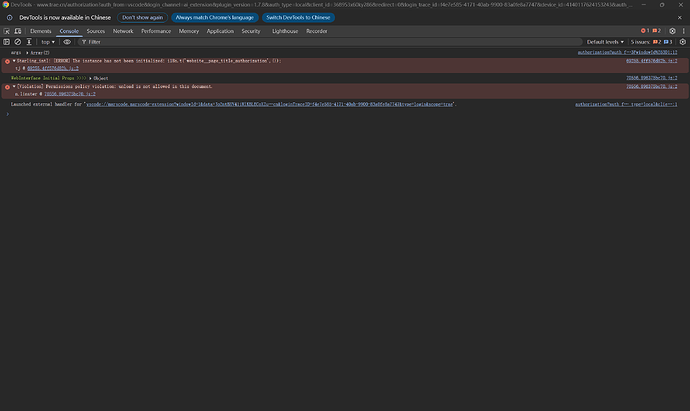Open the DevTools three-dot customize menu
Viewport: 690px width, 411px height.
[x=683, y=31]
